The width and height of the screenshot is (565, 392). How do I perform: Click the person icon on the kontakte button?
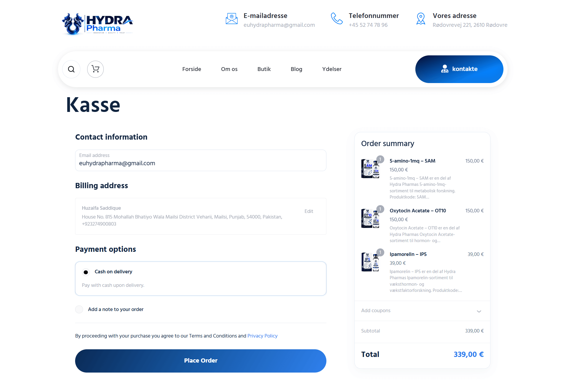tap(445, 69)
